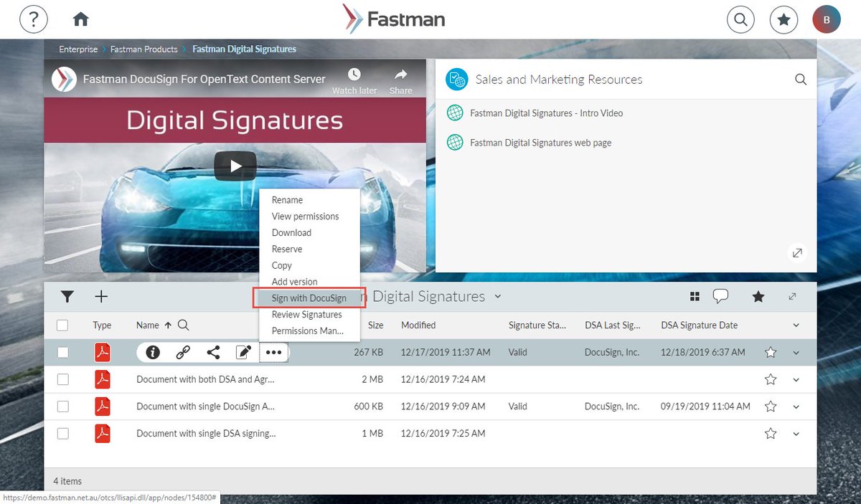Copy link icon in selected row
The width and height of the screenshot is (861, 504).
183,352
